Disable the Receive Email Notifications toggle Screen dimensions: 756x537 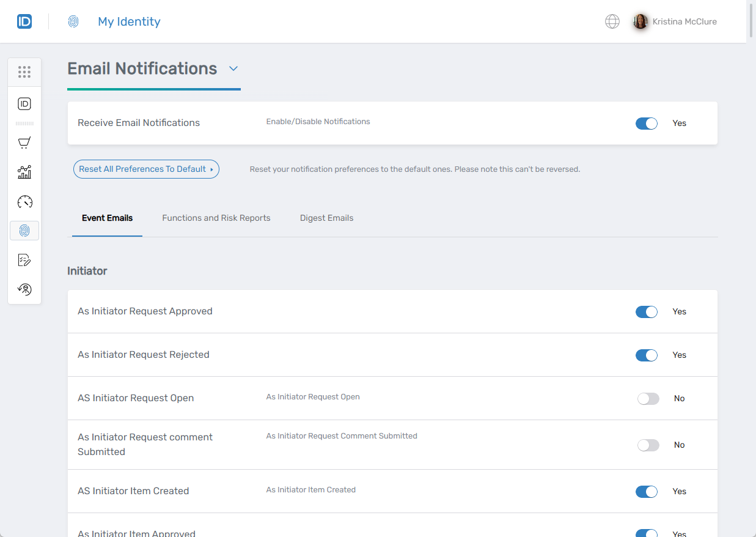646,124
